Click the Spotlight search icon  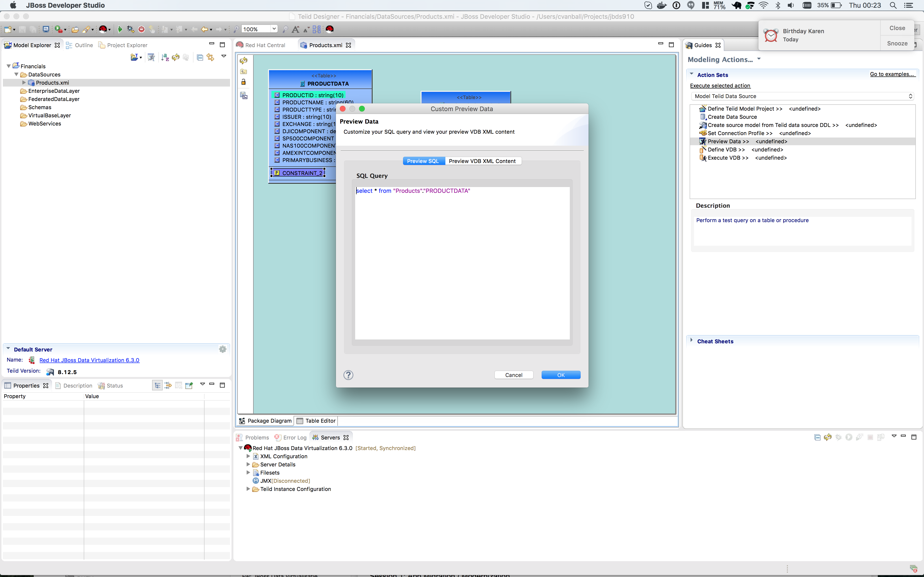893,5
